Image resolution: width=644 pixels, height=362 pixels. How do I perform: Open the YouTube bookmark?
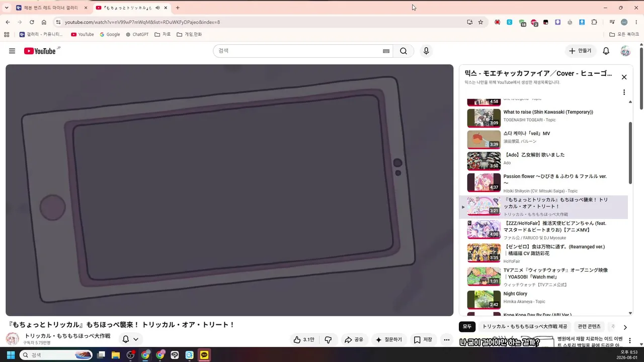83,35
